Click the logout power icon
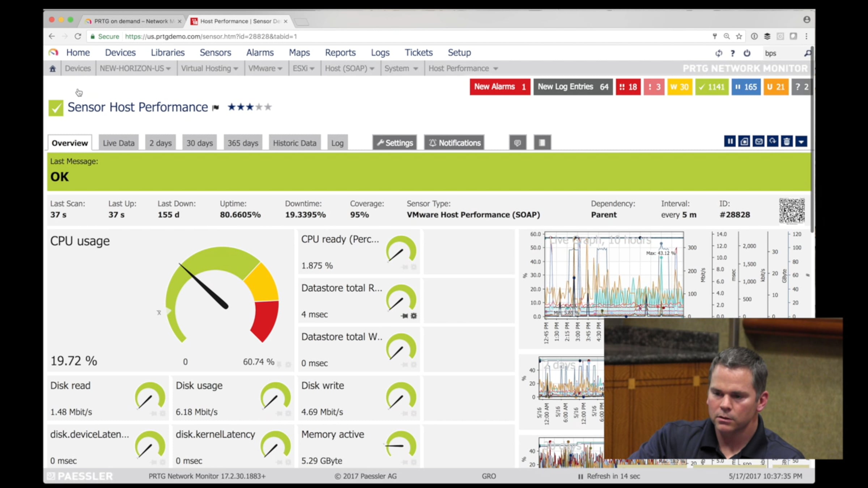Viewport: 868px width, 488px height. [x=747, y=53]
